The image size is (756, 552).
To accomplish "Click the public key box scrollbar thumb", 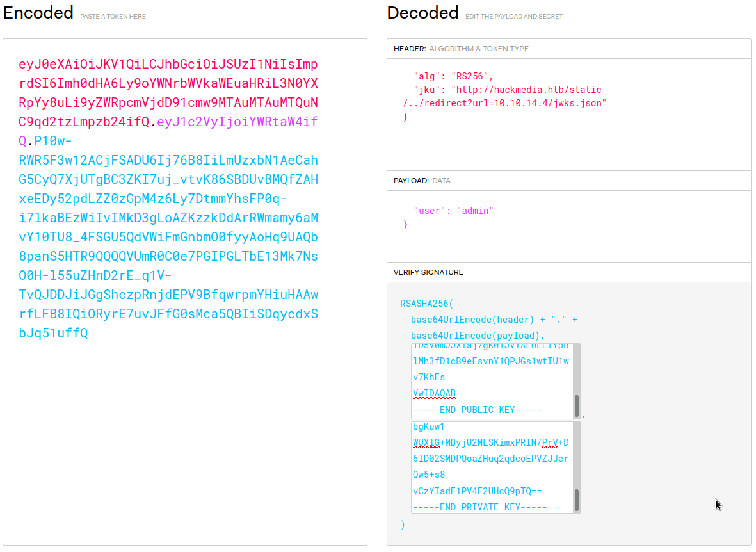I will 577,405.
